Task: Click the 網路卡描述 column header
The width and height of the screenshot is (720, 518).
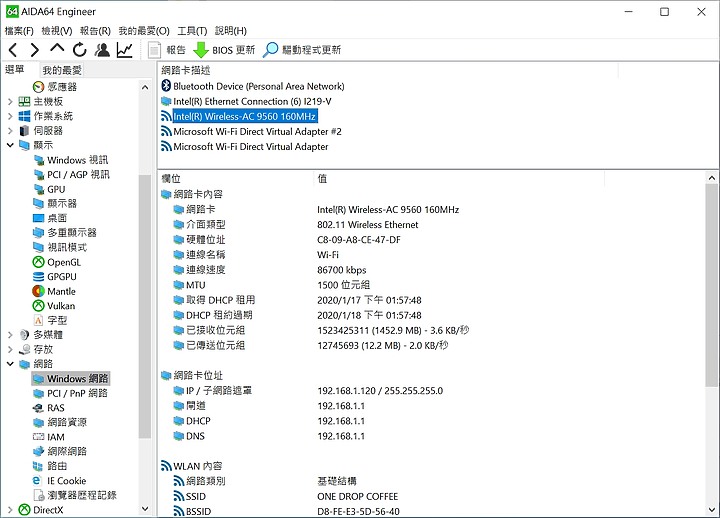Action: pos(388,70)
